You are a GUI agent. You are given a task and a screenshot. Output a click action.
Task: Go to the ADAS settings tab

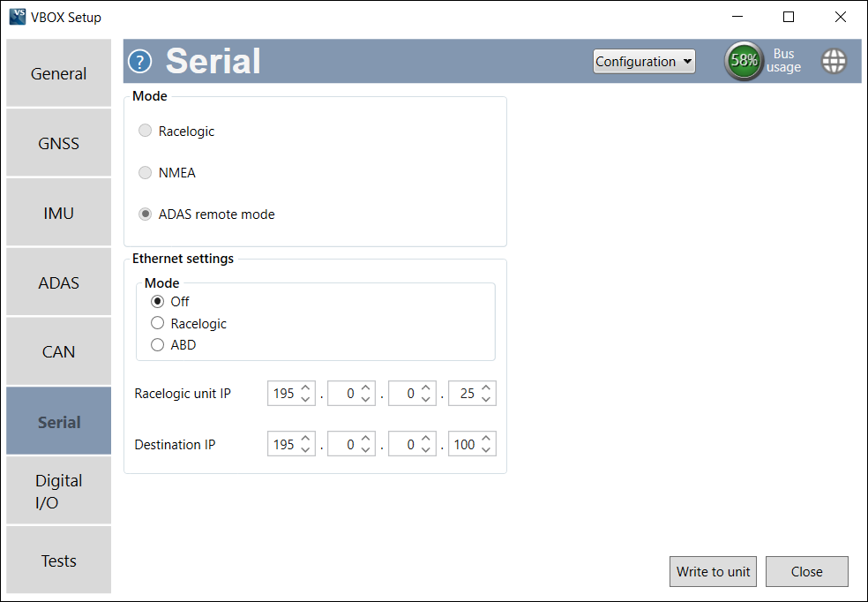pos(58,282)
